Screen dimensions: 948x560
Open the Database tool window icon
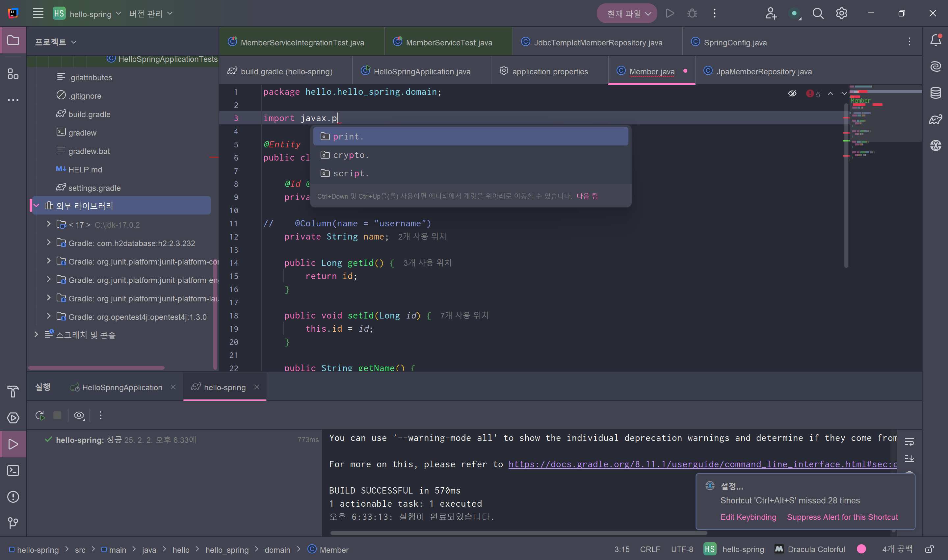point(935,93)
